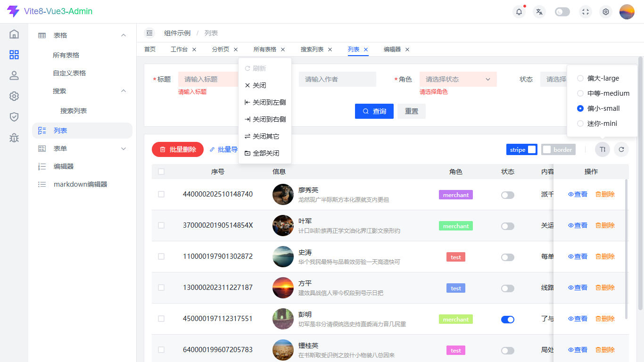The width and height of the screenshot is (644, 362).
Task: Open the settings gear in header
Action: click(x=606, y=12)
